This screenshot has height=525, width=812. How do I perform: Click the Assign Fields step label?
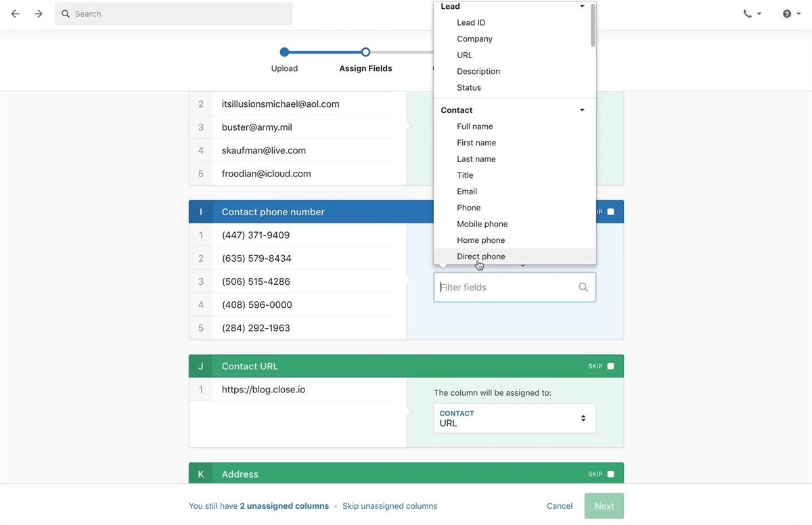pyautogui.click(x=365, y=68)
